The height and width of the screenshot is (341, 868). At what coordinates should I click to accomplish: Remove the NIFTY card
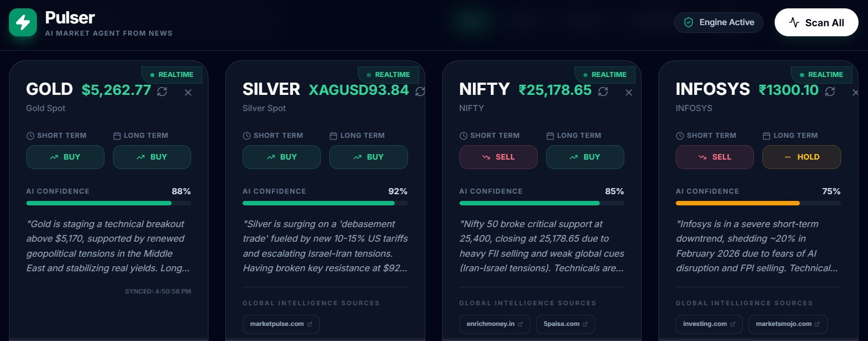(629, 92)
